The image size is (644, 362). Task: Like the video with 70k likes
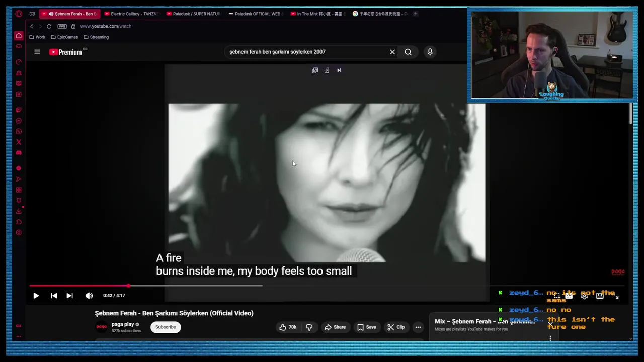click(288, 327)
